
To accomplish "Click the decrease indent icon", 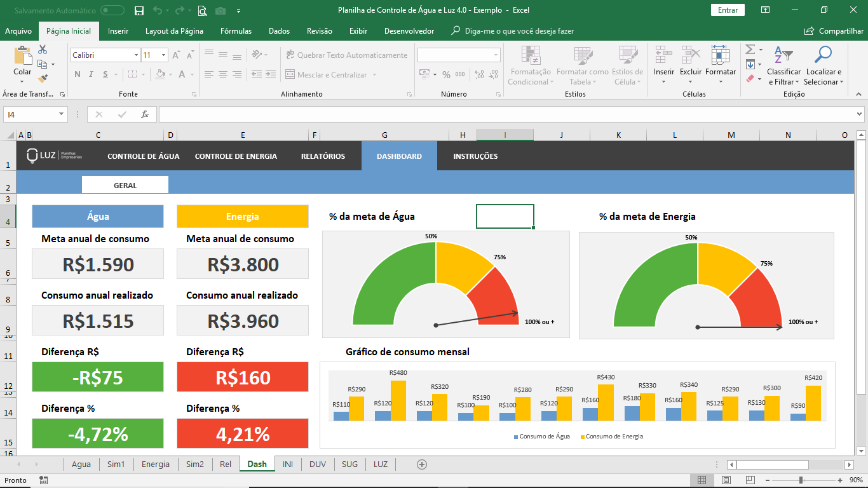I will click(255, 74).
